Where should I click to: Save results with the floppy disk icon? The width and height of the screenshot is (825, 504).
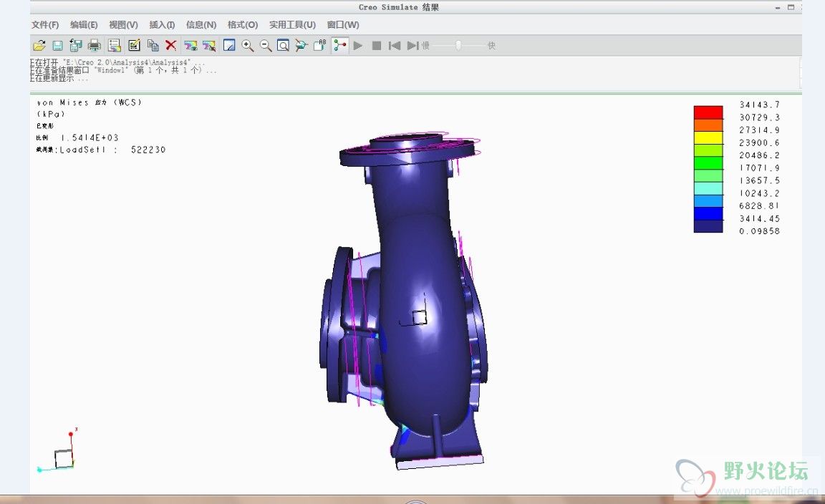tap(57, 46)
